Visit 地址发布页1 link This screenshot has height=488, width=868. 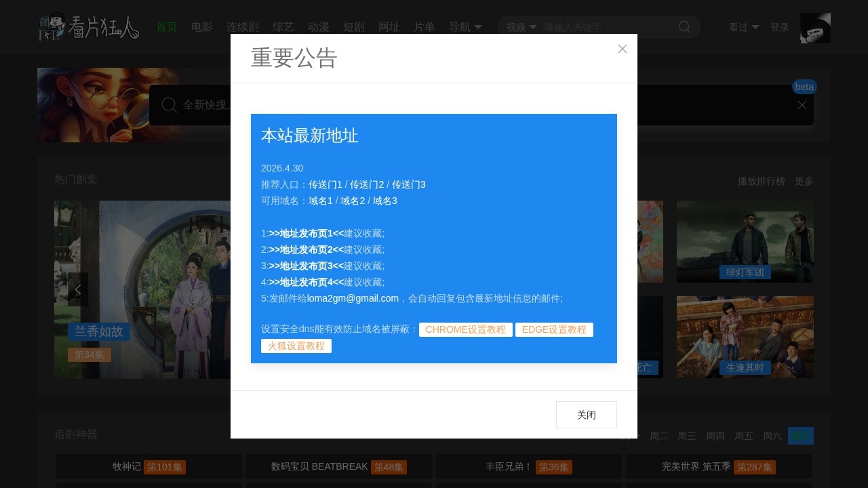(307, 233)
